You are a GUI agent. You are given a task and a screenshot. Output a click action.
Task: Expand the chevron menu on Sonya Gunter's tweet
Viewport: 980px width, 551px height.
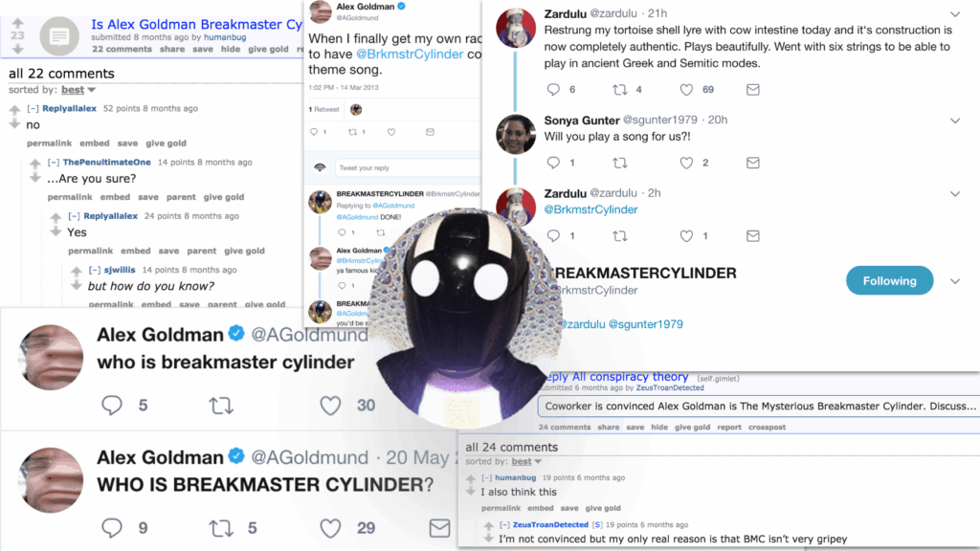coord(955,121)
